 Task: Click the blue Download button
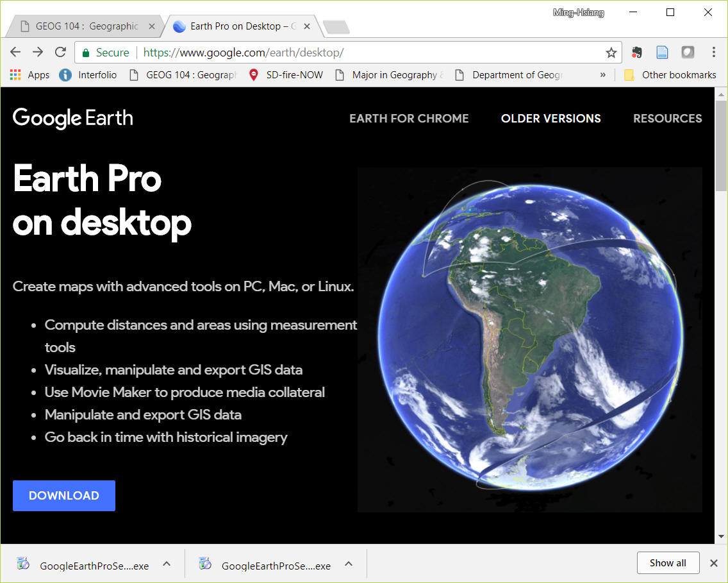(64, 496)
